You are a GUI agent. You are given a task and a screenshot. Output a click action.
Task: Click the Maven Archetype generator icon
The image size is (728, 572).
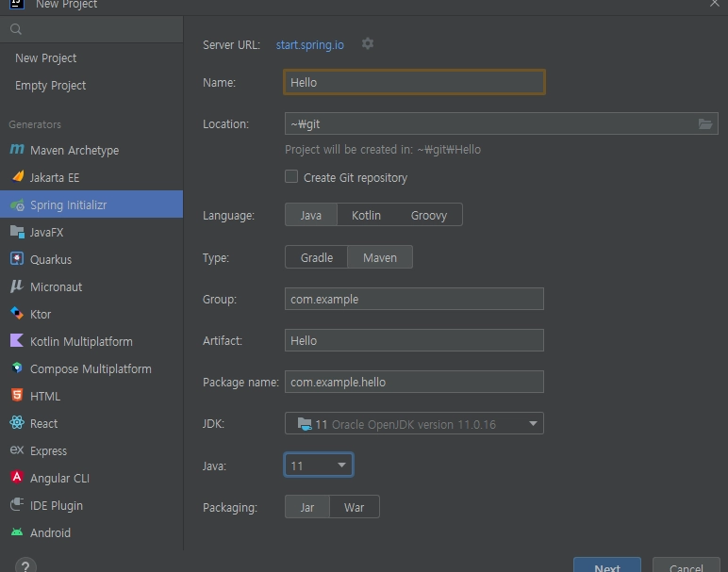click(16, 150)
